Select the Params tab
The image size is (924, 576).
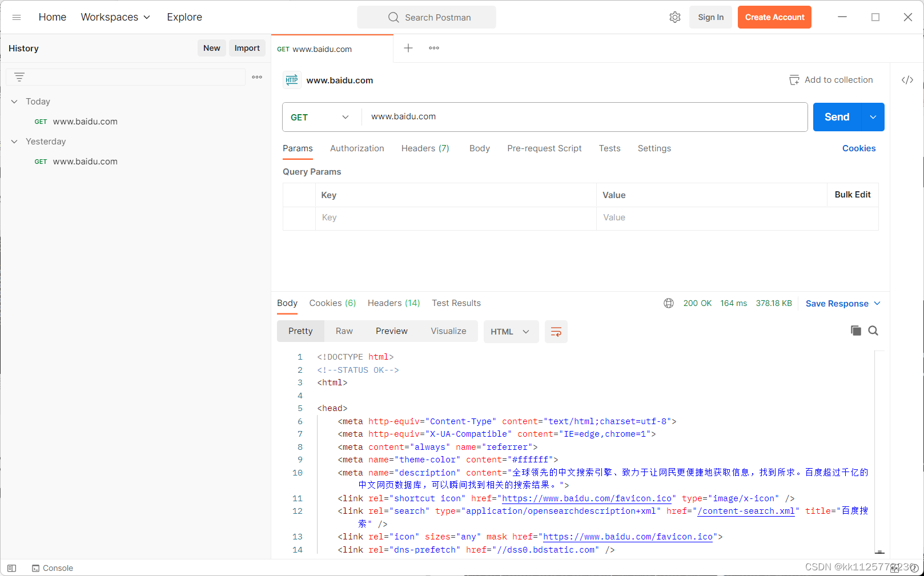click(x=298, y=148)
